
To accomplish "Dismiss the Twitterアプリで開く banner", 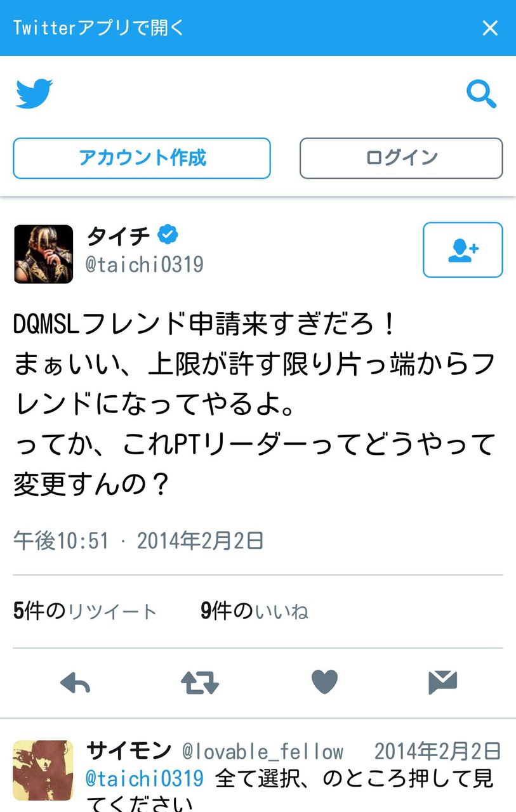I will (x=490, y=28).
